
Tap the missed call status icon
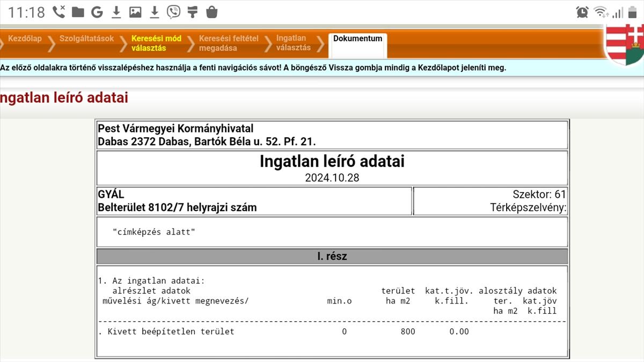click(x=59, y=12)
